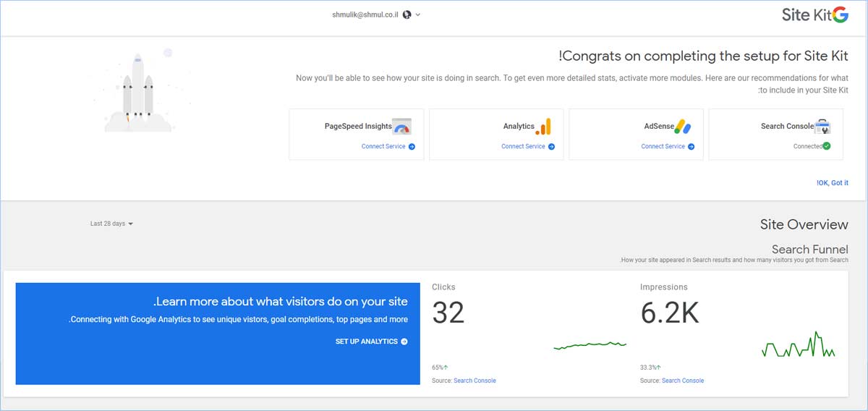The image size is (868, 411).
Task: Click the arrow icon beside Analytics Connect Service
Action: coord(551,146)
